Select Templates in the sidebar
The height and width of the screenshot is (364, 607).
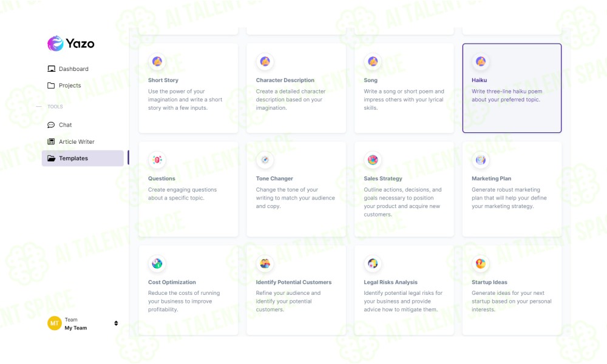(x=83, y=158)
